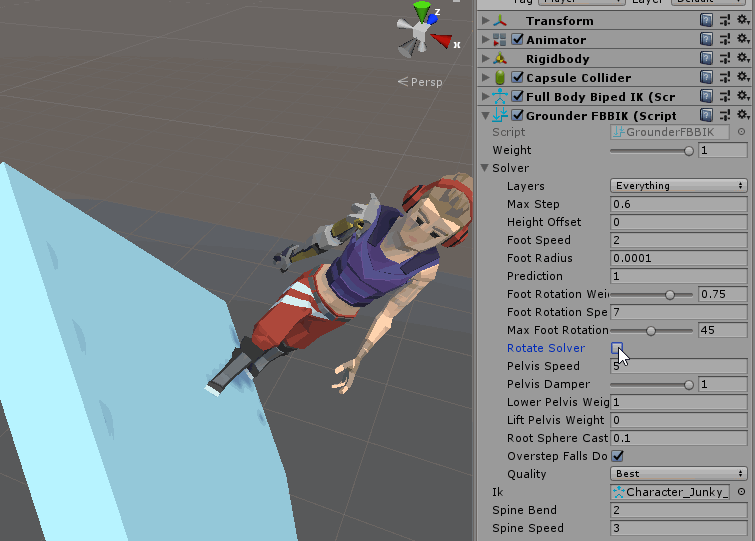The image size is (755, 541).
Task: Open the Layers dropdown set to Everything
Action: 678,185
